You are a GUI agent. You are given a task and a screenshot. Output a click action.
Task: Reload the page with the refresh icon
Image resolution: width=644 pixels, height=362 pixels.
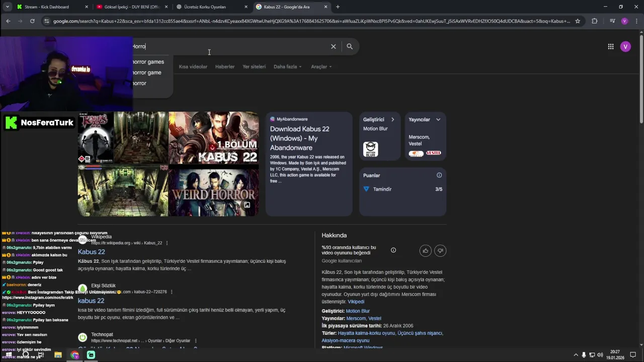pyautogui.click(x=32, y=21)
